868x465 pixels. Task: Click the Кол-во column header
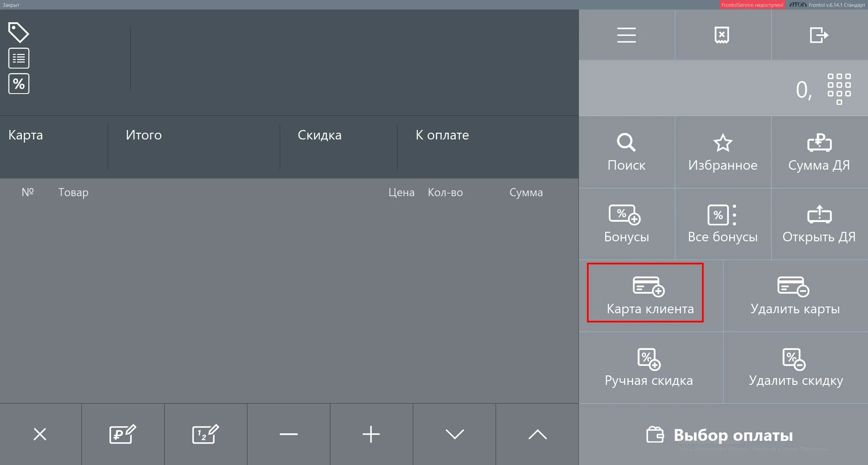[x=445, y=192]
